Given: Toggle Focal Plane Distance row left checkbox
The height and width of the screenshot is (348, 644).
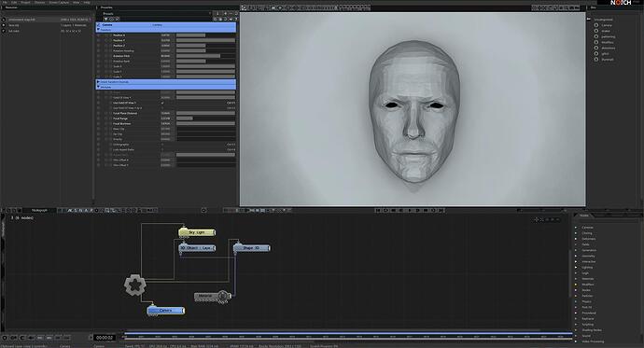Looking at the screenshot, I should pyautogui.click(x=98, y=113).
